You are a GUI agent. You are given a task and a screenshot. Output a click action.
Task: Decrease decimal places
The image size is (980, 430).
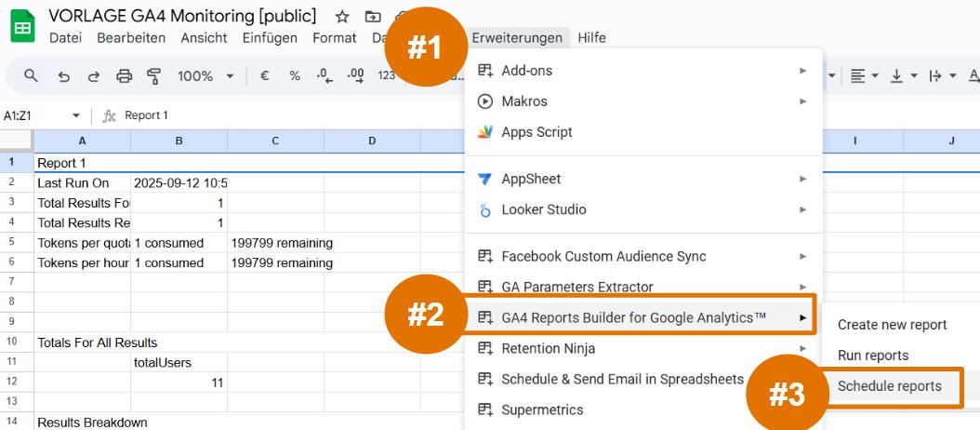(x=324, y=75)
